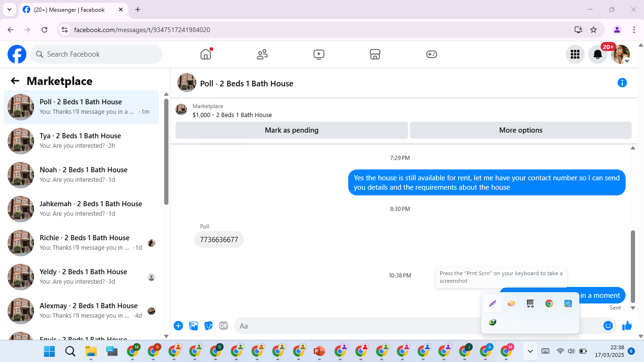The width and height of the screenshot is (644, 362).
Task: Click the conversation list scrollbar thumb
Action: (166, 151)
